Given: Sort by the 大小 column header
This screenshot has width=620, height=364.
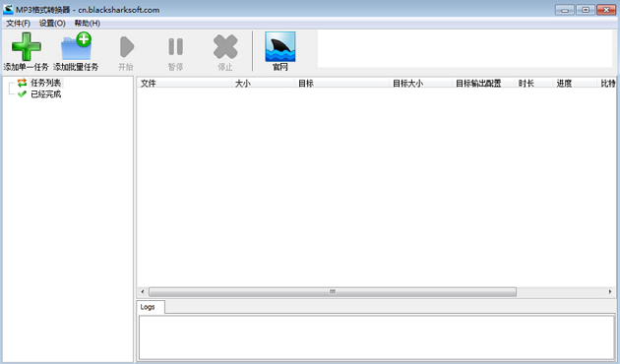Looking at the screenshot, I should [x=263, y=83].
